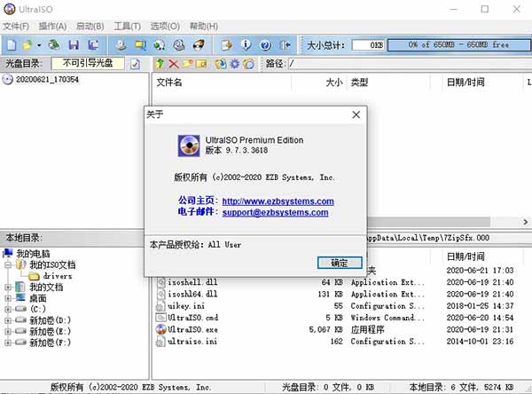Expand the (C:) drive node

(8, 310)
